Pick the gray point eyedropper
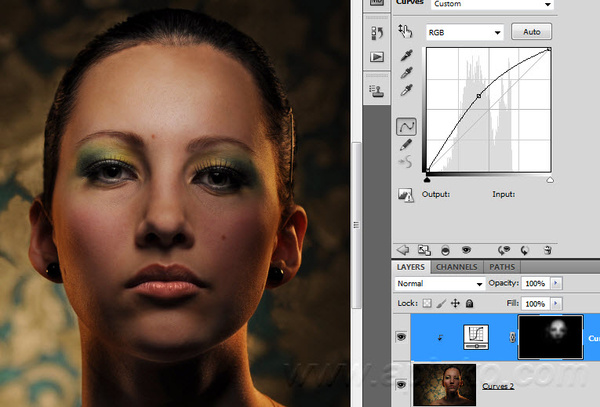This screenshot has width=600, height=407. click(406, 73)
